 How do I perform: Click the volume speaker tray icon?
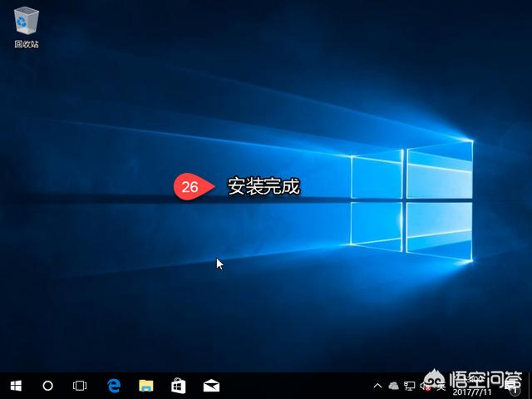pos(425,386)
